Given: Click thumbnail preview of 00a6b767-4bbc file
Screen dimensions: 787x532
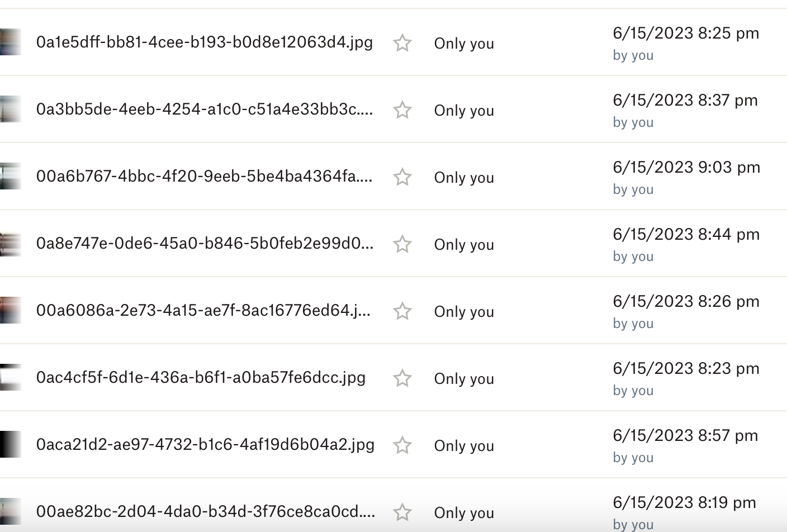Looking at the screenshot, I should [11, 177].
